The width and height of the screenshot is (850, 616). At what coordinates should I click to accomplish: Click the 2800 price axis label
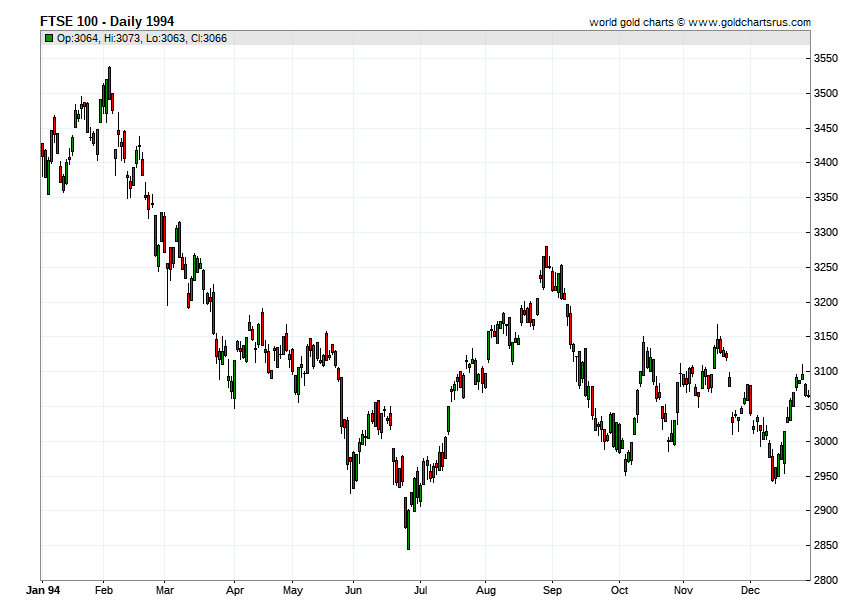click(826, 580)
